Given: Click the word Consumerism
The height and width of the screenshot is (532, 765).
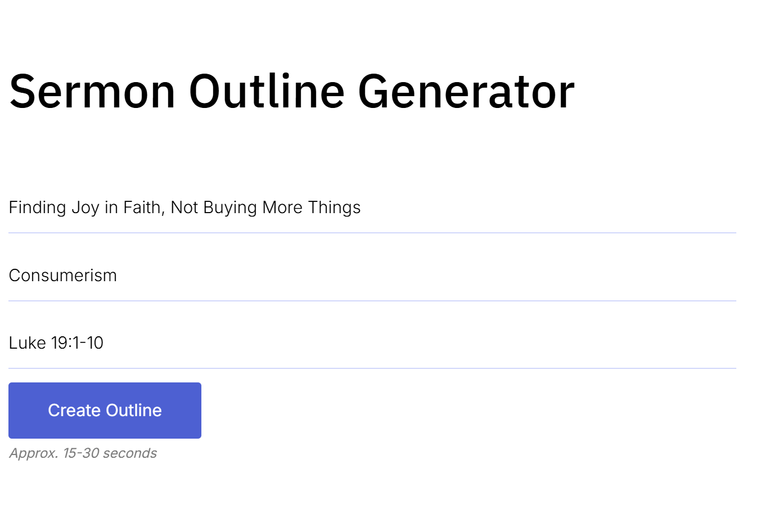Looking at the screenshot, I should (x=63, y=276).
